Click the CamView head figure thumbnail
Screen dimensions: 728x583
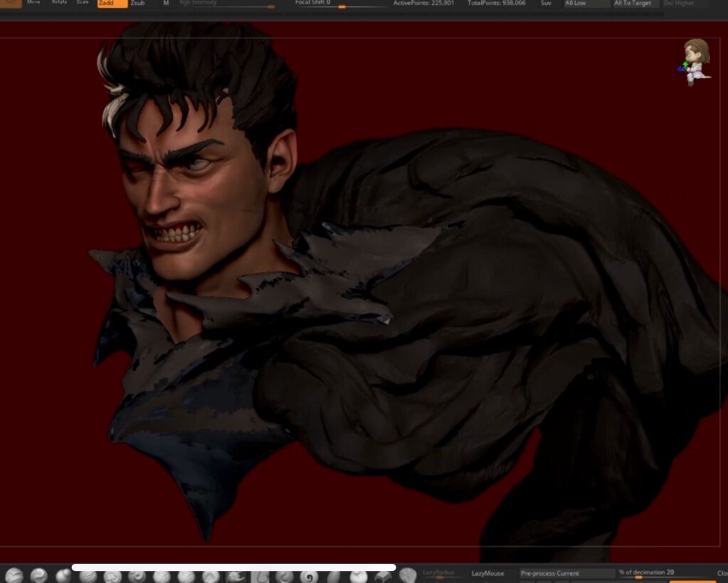[x=695, y=62]
